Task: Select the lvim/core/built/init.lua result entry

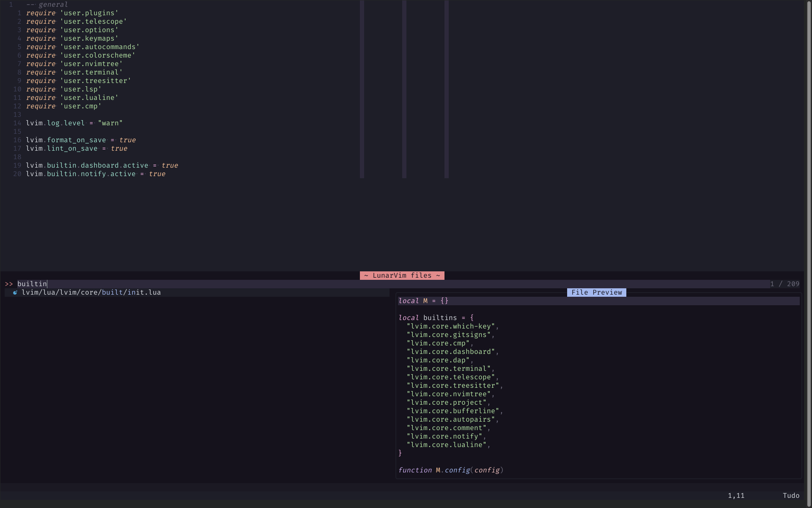Action: coord(91,293)
